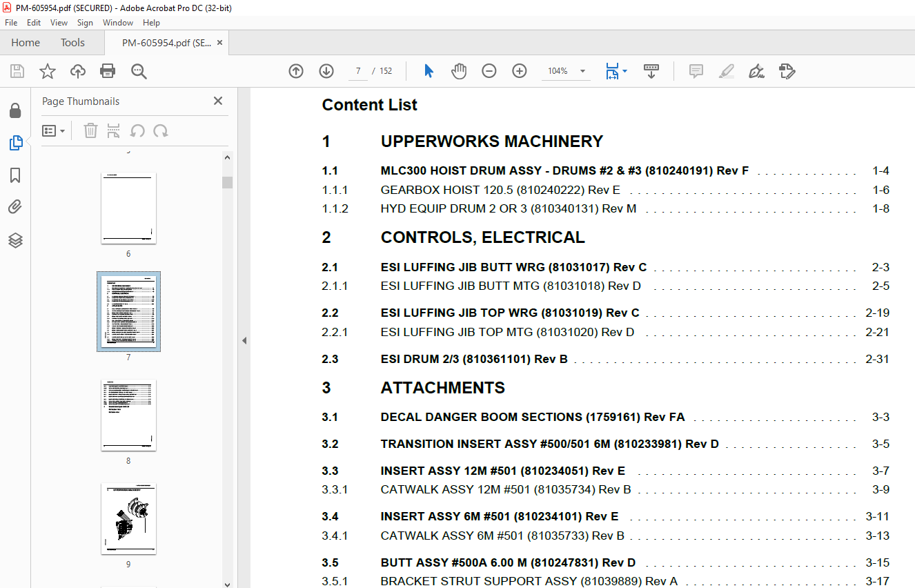Open the Edit menu
The image size is (915, 588).
[x=34, y=23]
